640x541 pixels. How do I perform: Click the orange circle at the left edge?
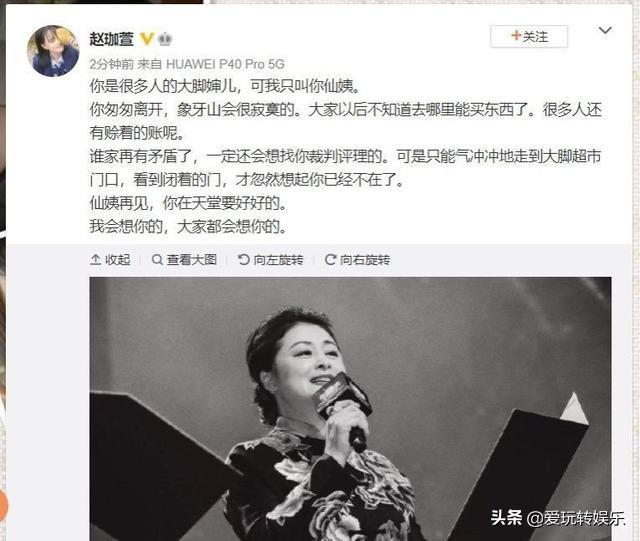point(3,505)
